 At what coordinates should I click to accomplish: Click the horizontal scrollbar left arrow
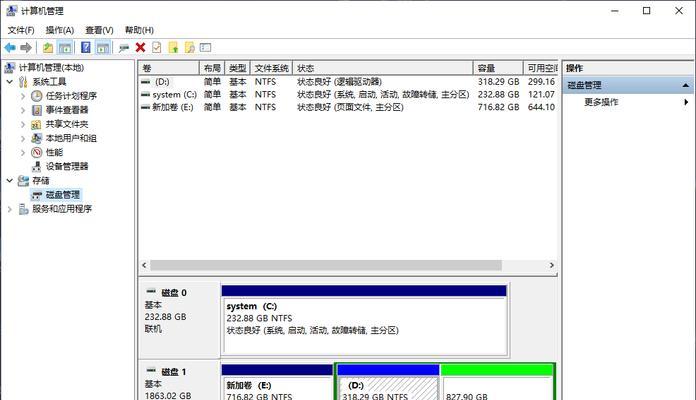[x=144, y=265]
